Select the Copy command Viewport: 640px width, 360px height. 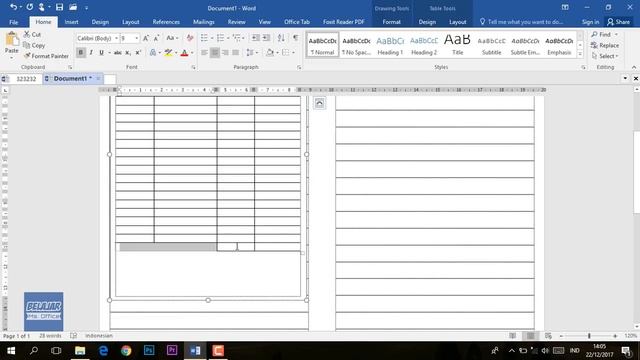[34, 45]
